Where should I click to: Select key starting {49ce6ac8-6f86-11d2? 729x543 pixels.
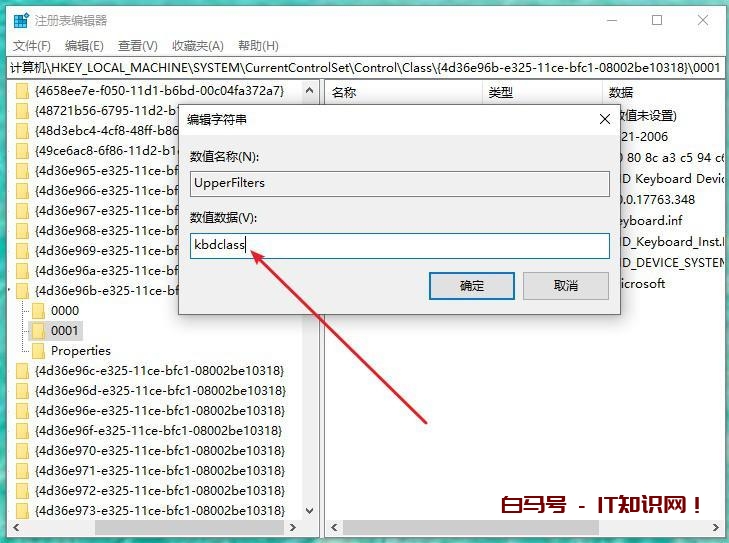pos(106,151)
